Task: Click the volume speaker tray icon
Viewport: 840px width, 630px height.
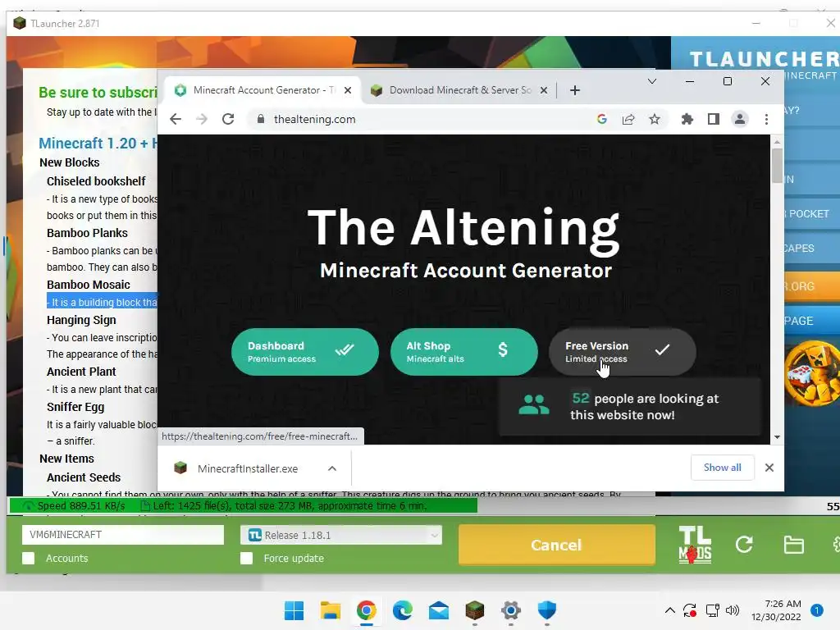Action: click(733, 610)
